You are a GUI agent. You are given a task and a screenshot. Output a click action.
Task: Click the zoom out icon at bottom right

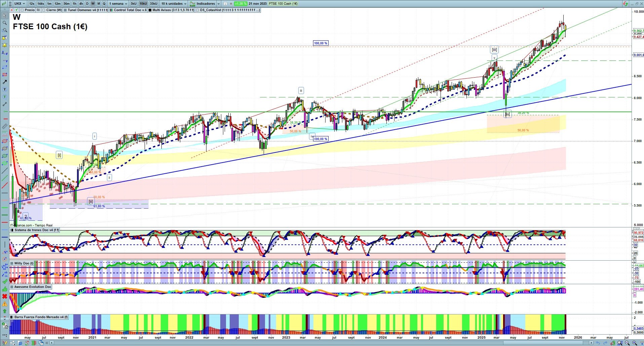click(627, 343)
